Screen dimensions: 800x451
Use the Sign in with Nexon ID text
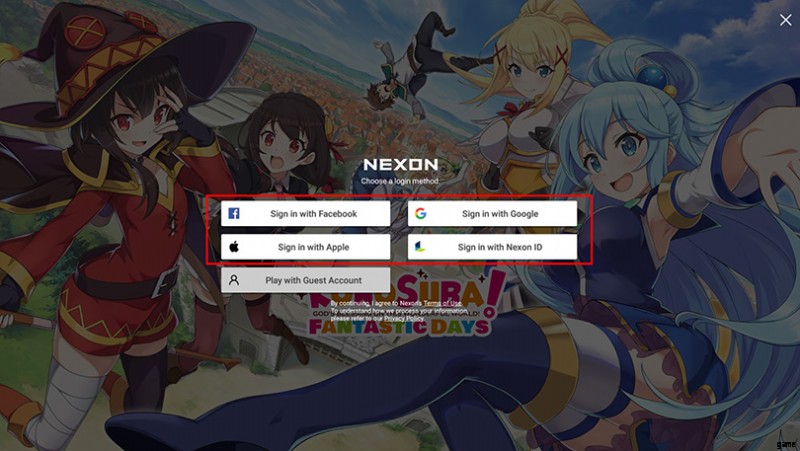coord(500,247)
